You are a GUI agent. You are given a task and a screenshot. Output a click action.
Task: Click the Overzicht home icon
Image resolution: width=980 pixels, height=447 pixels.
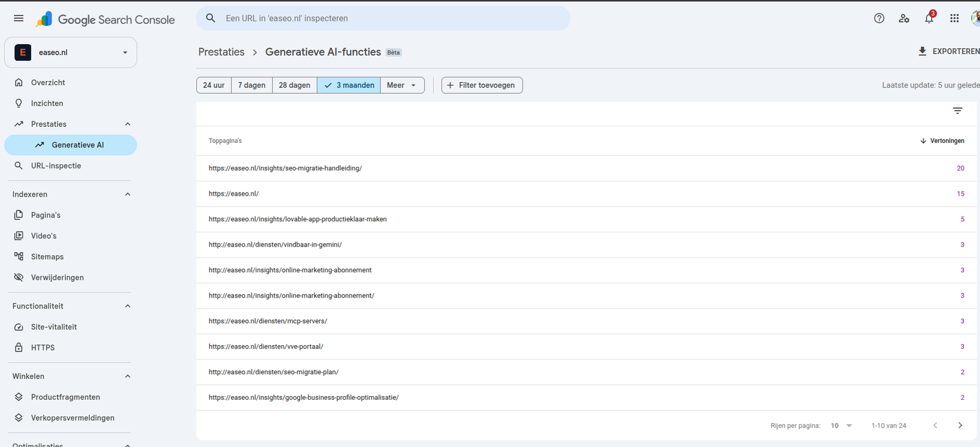coord(19,82)
